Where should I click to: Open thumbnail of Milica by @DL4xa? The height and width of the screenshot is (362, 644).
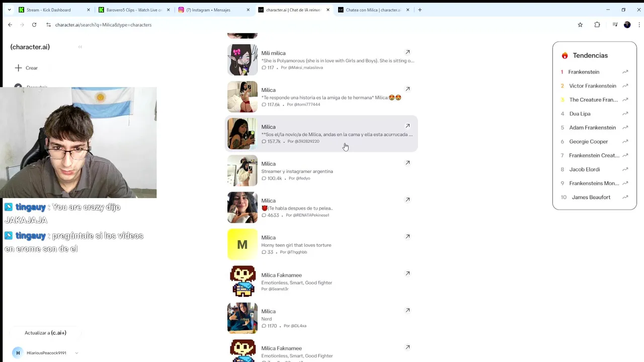coord(243,318)
